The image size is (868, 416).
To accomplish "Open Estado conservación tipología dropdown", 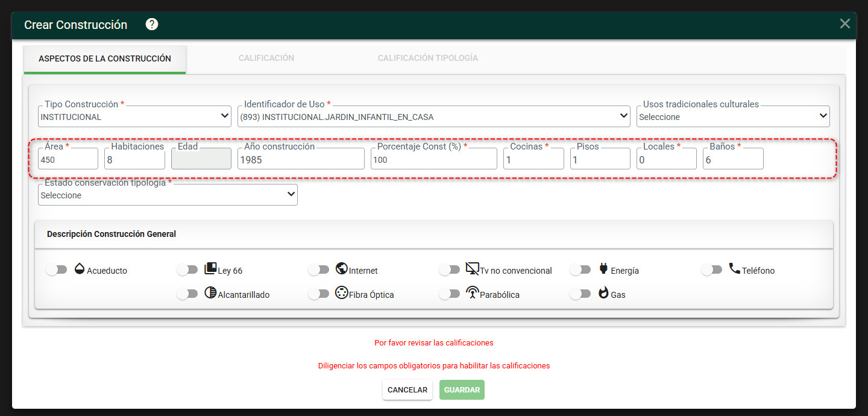I will pyautogui.click(x=168, y=195).
